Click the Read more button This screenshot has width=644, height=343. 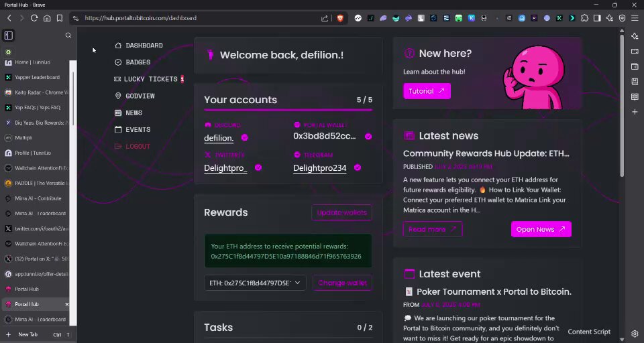[x=433, y=229]
